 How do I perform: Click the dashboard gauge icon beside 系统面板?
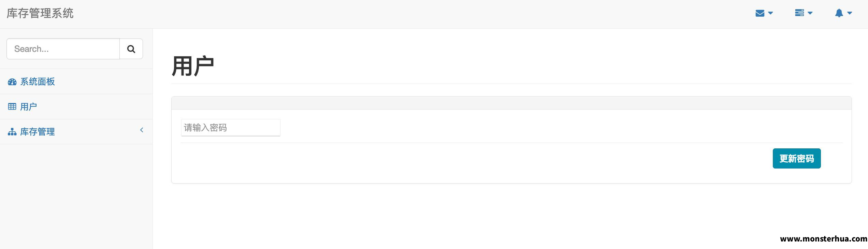click(x=12, y=82)
